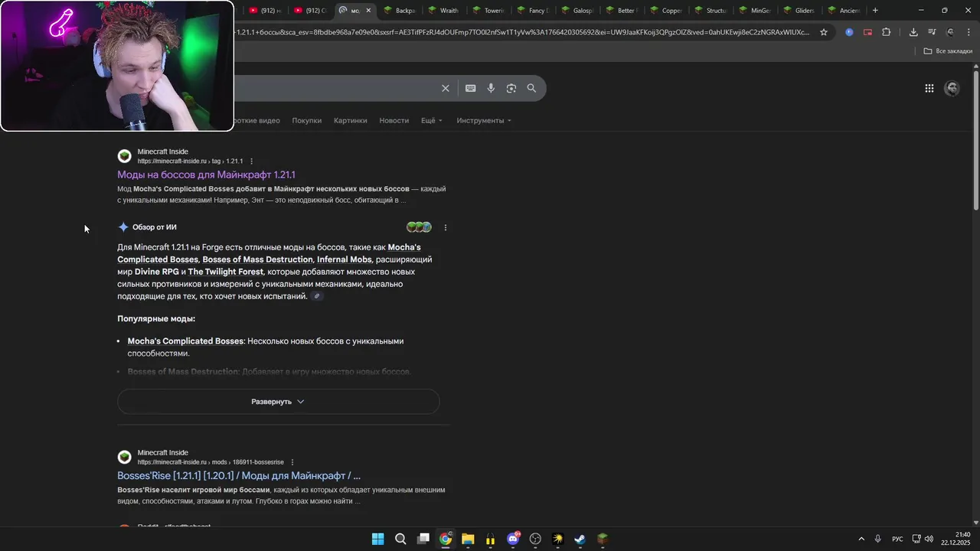Open Discord from taskbar

(x=513, y=539)
